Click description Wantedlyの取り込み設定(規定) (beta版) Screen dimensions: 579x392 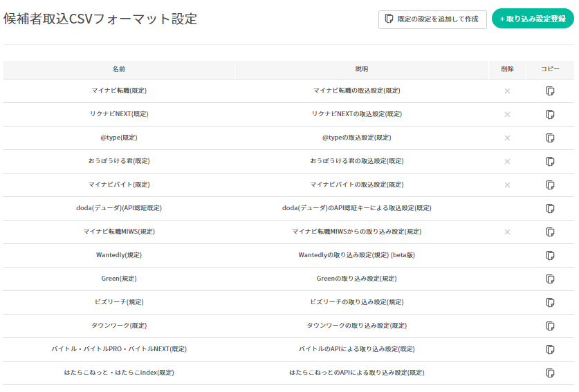(x=357, y=255)
